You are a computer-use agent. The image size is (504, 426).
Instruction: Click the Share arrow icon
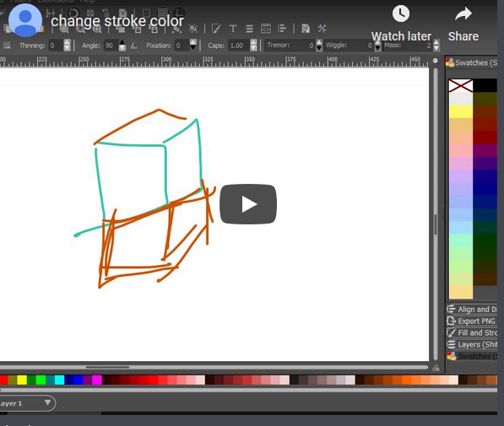[463, 13]
